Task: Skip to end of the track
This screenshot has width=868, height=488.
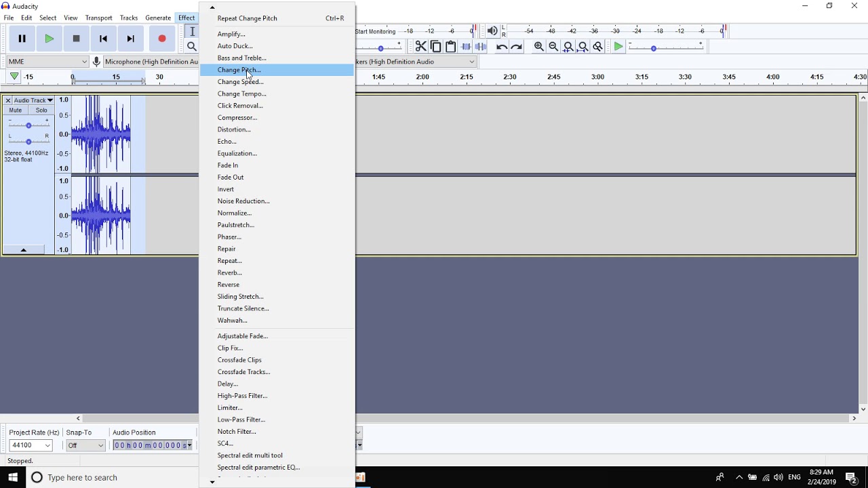Action: click(130, 39)
